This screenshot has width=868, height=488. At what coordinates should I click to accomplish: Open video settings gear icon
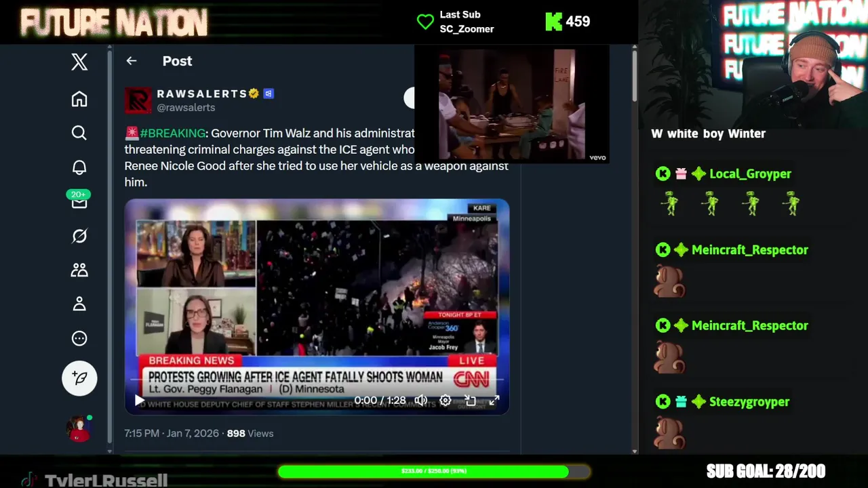coord(446,401)
